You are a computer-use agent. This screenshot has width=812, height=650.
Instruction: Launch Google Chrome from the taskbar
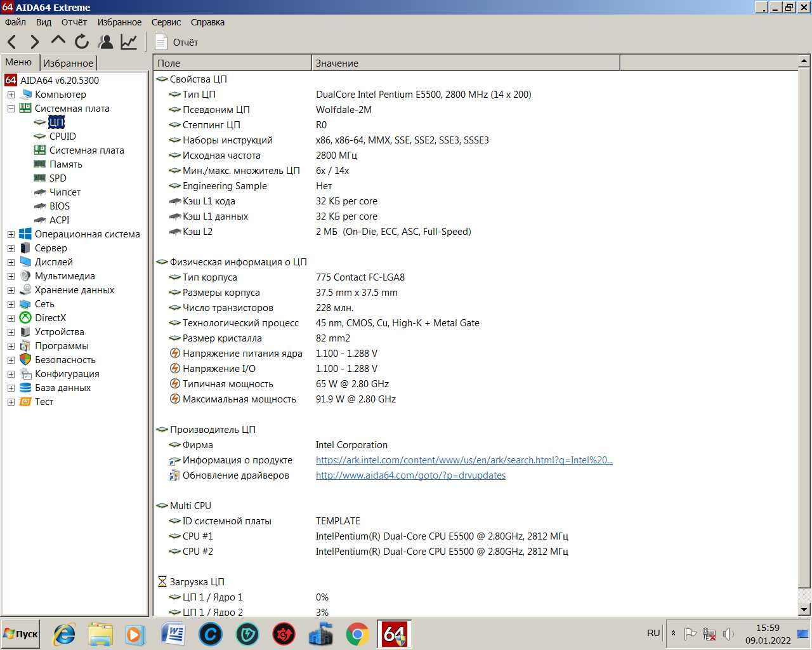point(357,634)
